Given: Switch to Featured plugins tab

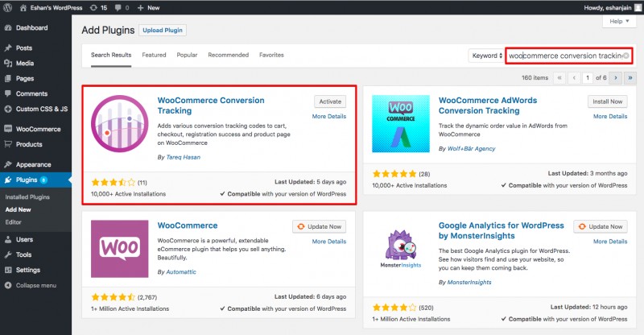Looking at the screenshot, I should coord(154,55).
